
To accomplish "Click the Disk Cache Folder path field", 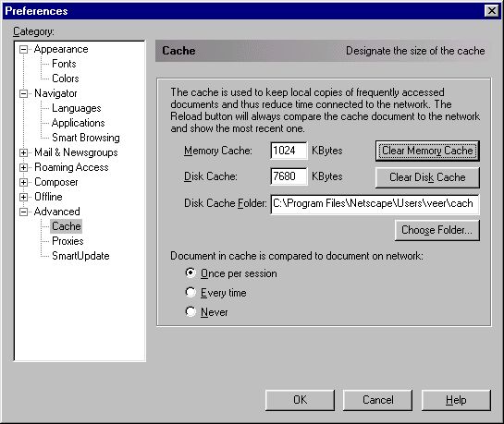I will pos(375,204).
